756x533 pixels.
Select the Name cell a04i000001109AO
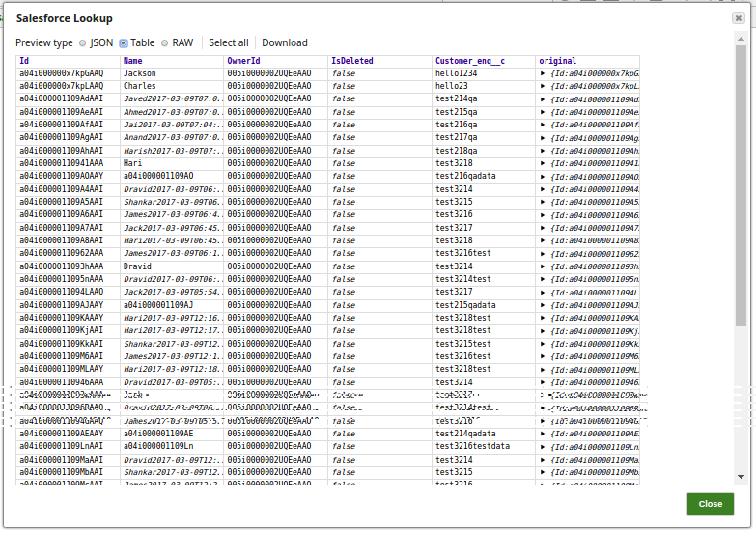point(172,176)
